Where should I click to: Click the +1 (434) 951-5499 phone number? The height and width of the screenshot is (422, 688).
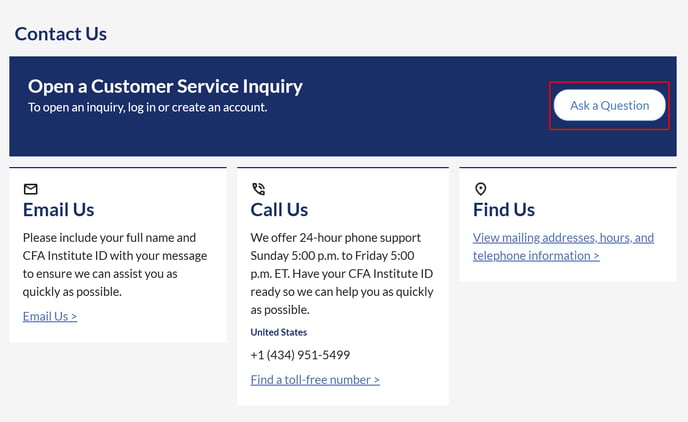tap(300, 355)
